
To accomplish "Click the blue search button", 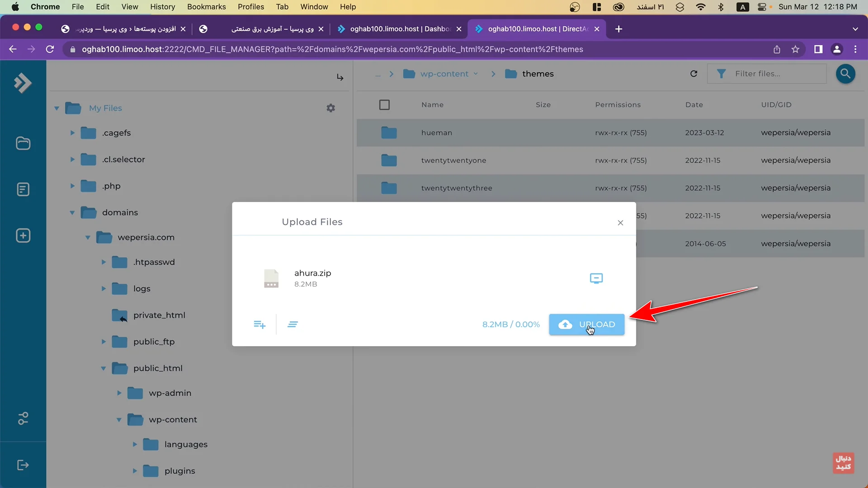I will pyautogui.click(x=845, y=74).
